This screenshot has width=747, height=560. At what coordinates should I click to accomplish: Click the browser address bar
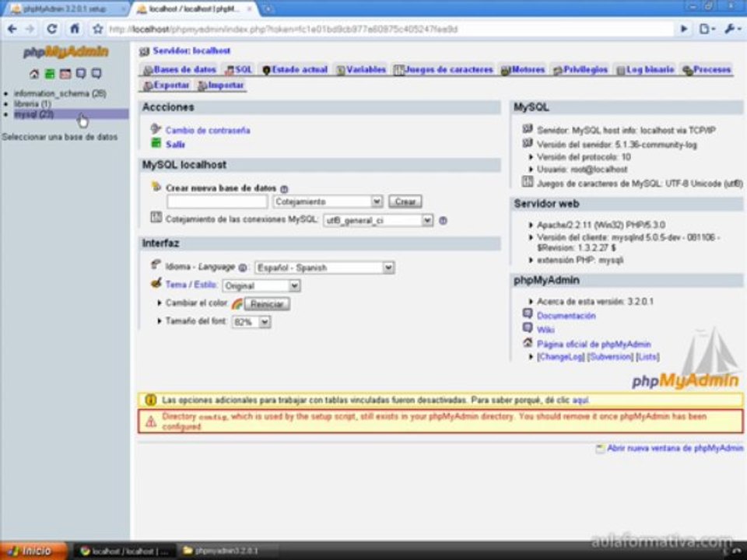[x=390, y=29]
